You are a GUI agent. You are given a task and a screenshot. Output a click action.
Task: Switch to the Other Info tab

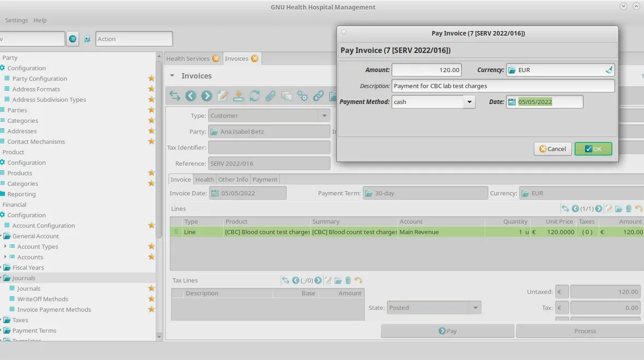pyautogui.click(x=233, y=179)
